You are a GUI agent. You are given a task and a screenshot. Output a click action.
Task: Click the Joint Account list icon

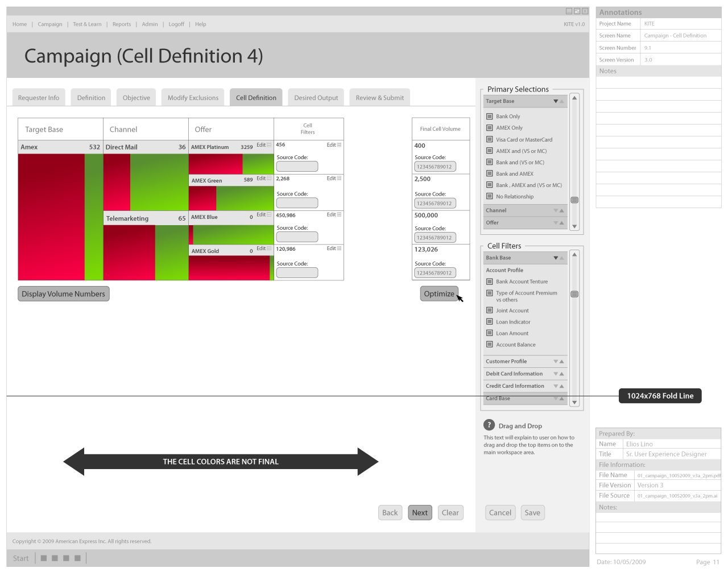tap(489, 310)
